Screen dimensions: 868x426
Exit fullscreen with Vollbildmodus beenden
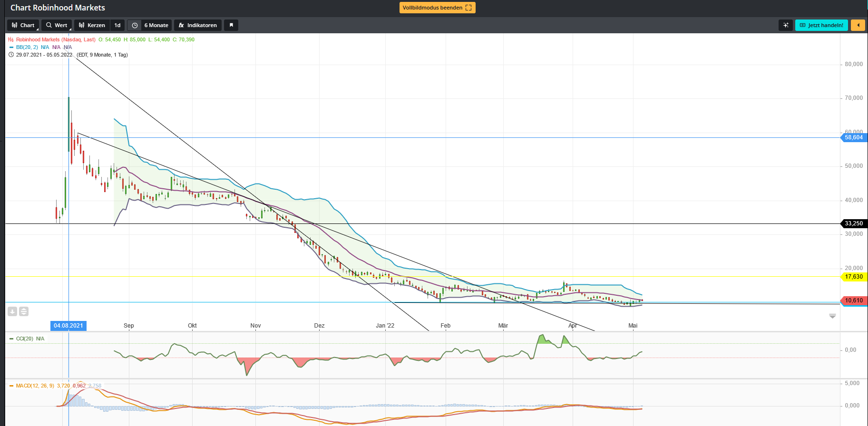coord(437,8)
